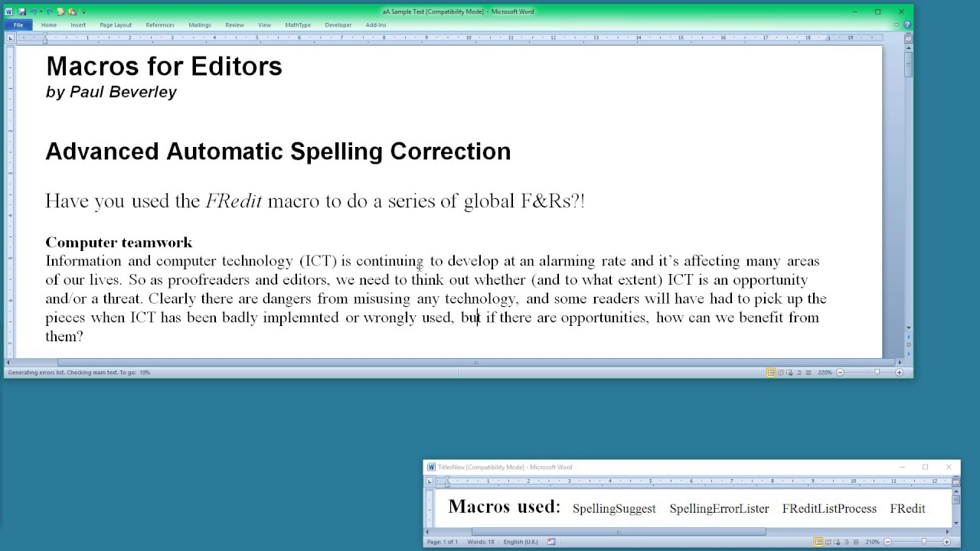Click 'FReditListProcess' text in TitlesNew document
Screen dimensions: 980x551
pyautogui.click(x=829, y=509)
